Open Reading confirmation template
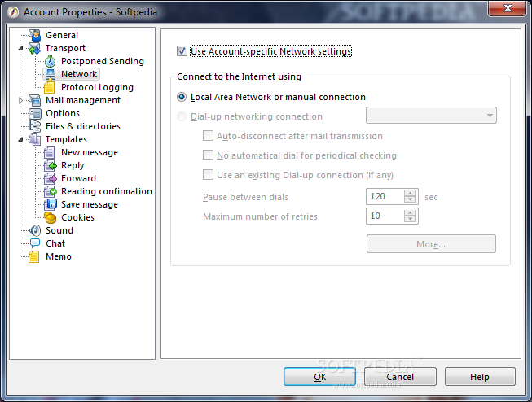The image size is (532, 402). click(x=107, y=191)
